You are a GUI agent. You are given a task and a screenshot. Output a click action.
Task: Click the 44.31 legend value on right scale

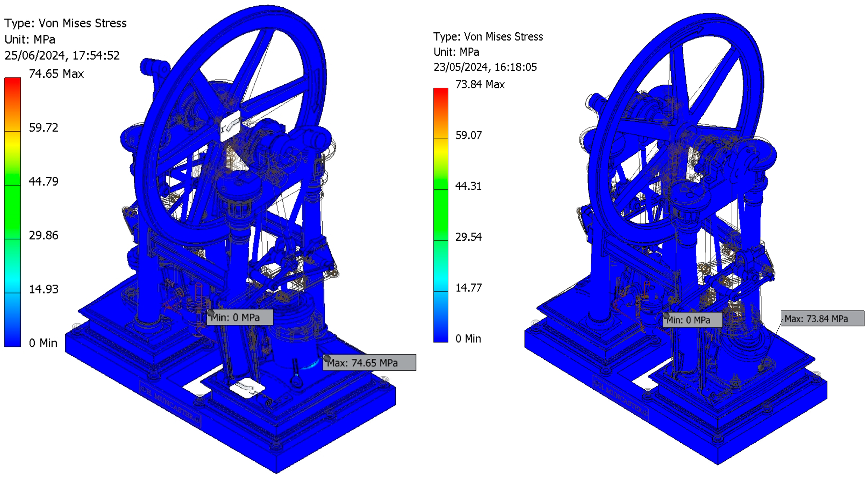[468, 186]
